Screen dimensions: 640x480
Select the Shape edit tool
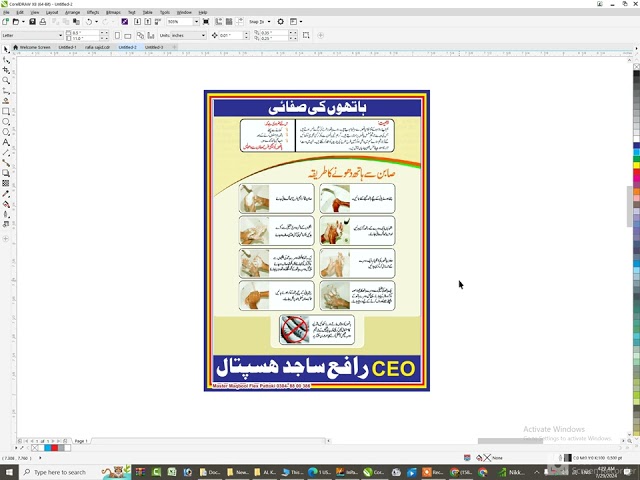tap(6, 60)
